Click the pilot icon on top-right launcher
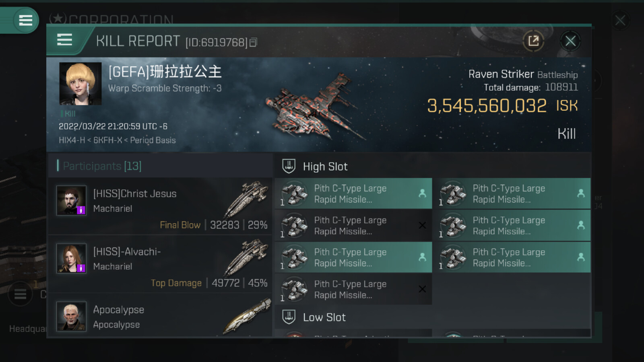 [x=581, y=193]
